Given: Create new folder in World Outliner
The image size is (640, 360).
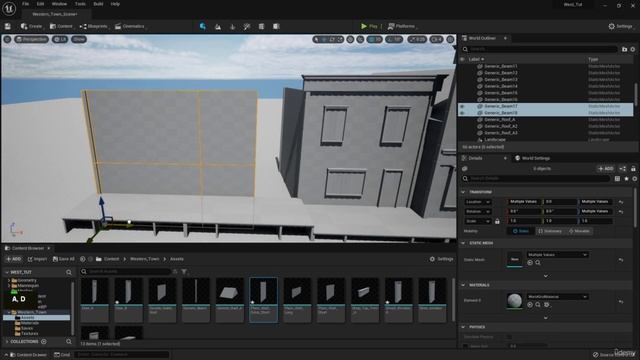Looking at the screenshot, I should (x=624, y=49).
